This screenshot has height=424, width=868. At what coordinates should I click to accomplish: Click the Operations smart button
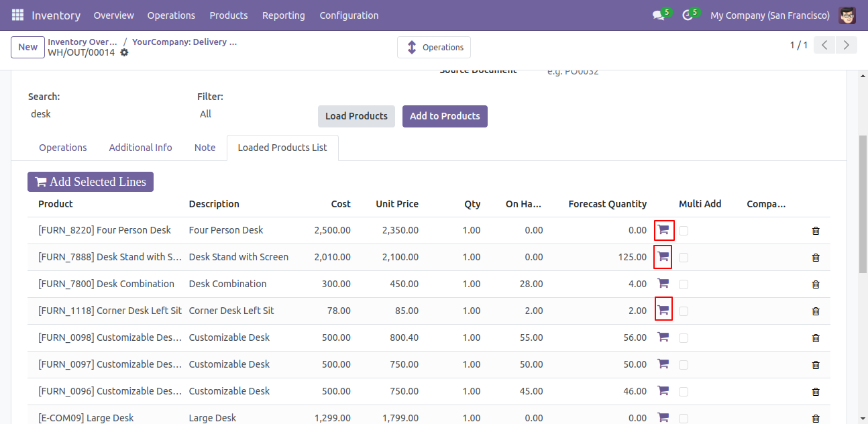pyautogui.click(x=434, y=47)
